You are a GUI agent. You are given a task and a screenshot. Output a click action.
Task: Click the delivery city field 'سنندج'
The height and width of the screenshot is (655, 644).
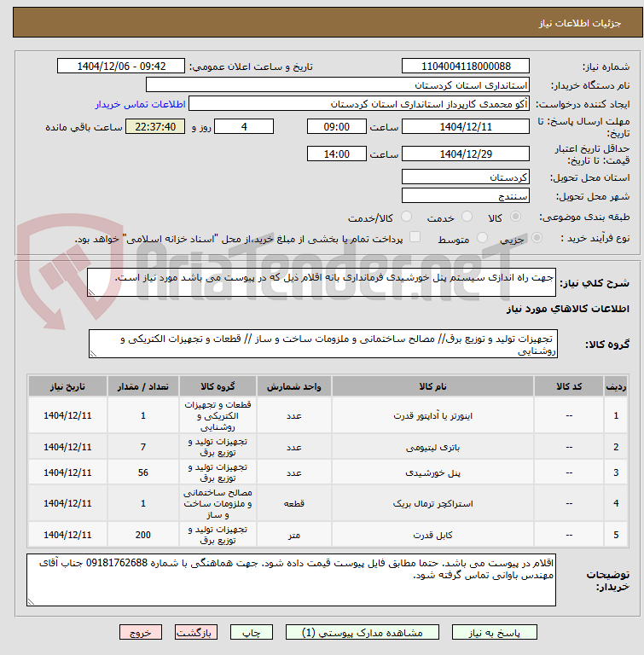coord(466,195)
